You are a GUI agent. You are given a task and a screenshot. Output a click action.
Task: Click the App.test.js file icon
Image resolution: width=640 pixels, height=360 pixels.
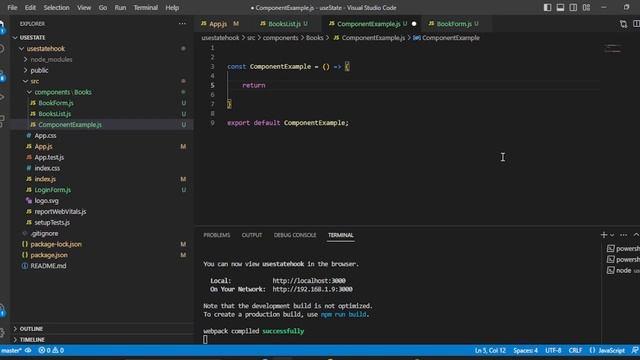(x=29, y=157)
